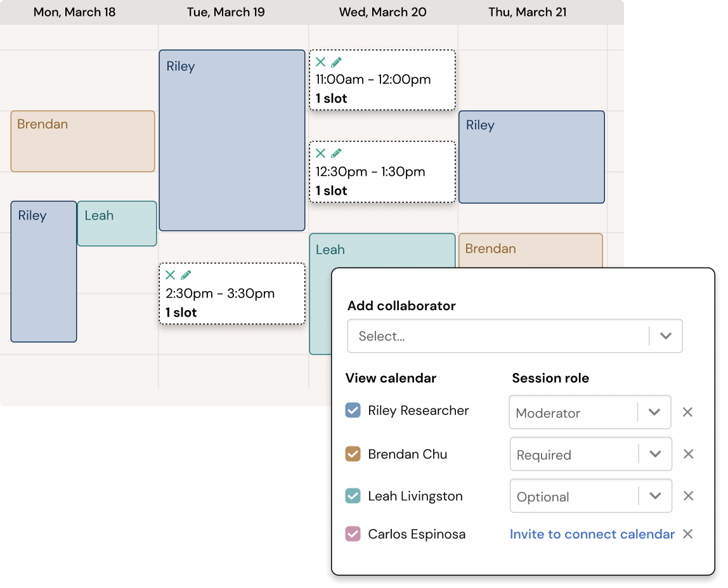Image resolution: width=728 pixels, height=588 pixels.
Task: Open Brendan Chu's Required role dropdown
Action: coord(656,454)
